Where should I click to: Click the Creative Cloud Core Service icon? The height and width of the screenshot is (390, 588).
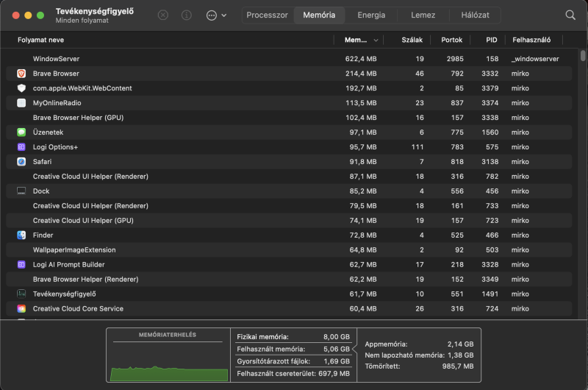click(21, 308)
